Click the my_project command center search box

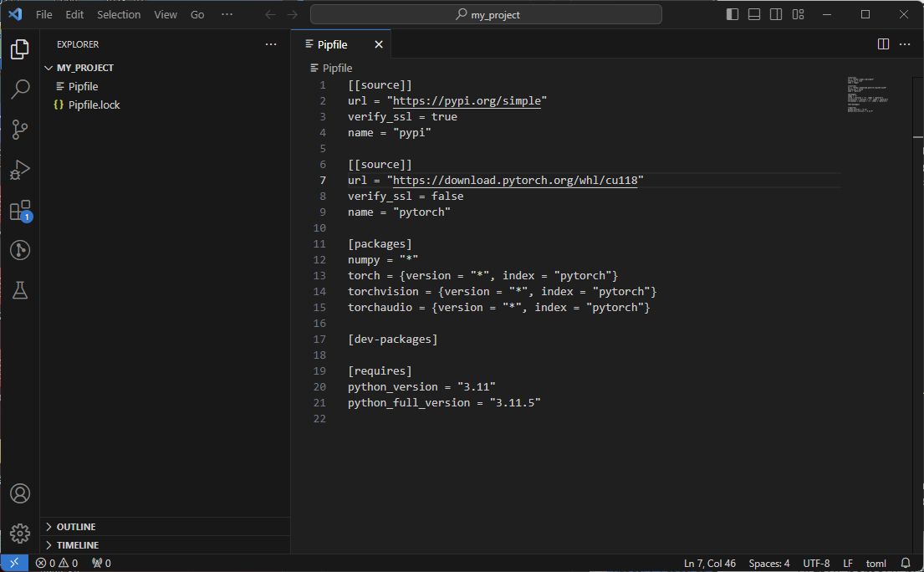(x=486, y=15)
